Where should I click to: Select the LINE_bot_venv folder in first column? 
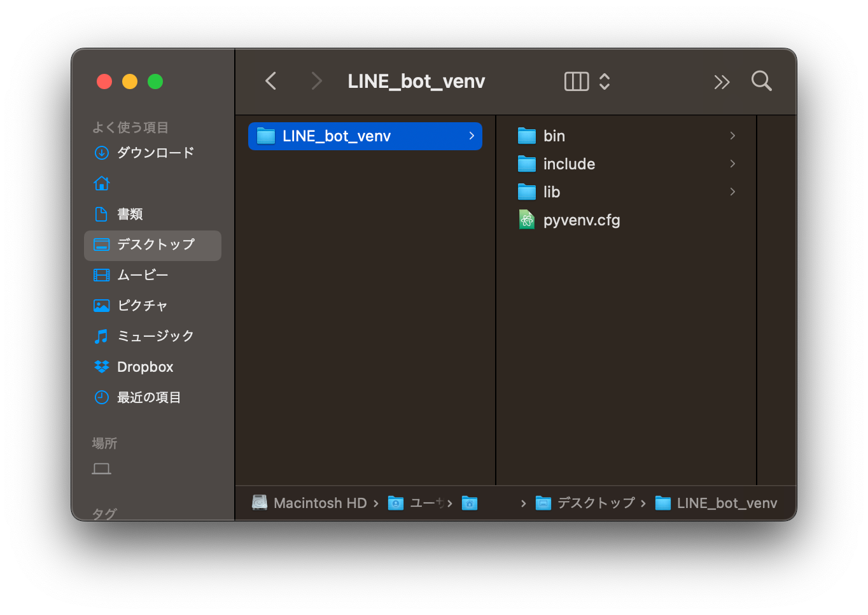click(365, 136)
